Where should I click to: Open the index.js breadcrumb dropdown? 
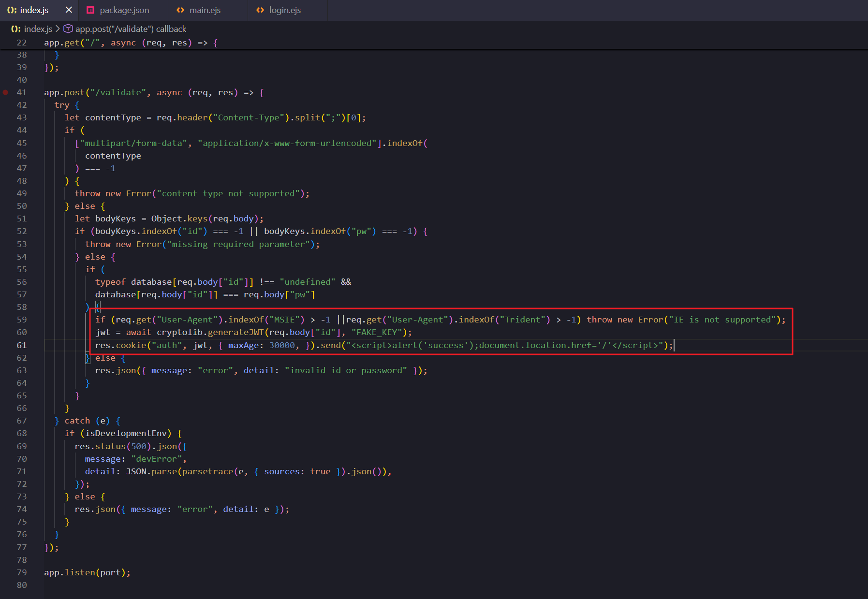(38, 29)
